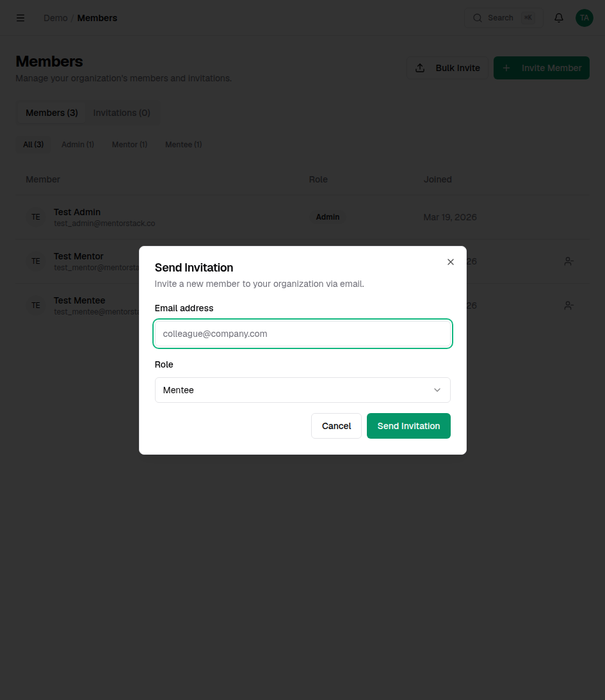Open the hamburger navigation menu
The height and width of the screenshot is (700, 605).
[x=20, y=17]
